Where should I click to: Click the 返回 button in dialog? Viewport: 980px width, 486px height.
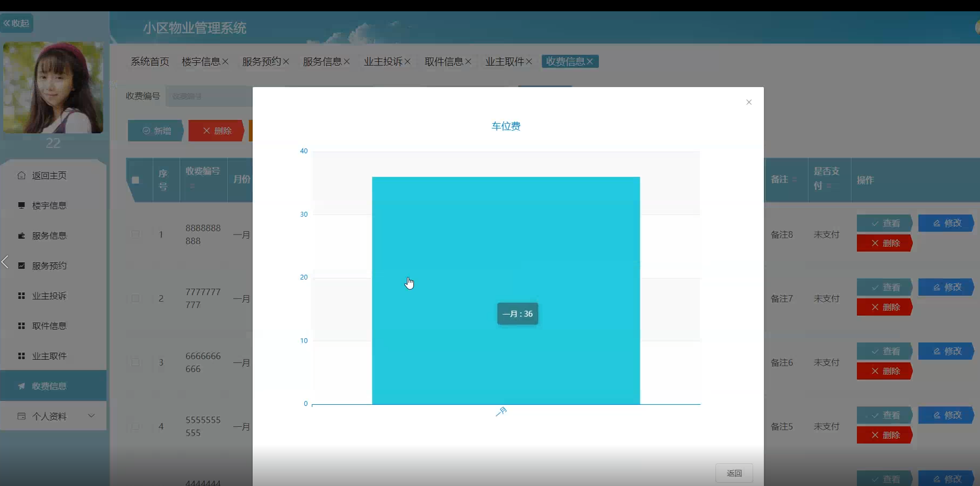[x=734, y=473]
